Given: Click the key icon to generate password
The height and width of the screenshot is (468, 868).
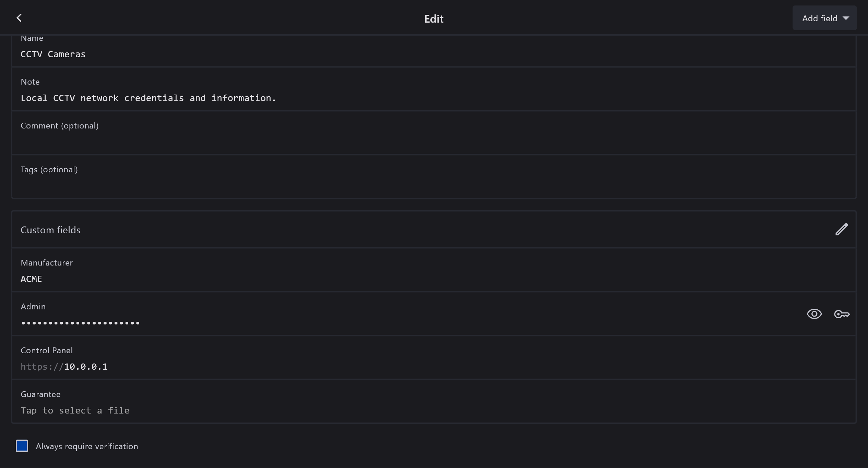Looking at the screenshot, I should coord(842,314).
